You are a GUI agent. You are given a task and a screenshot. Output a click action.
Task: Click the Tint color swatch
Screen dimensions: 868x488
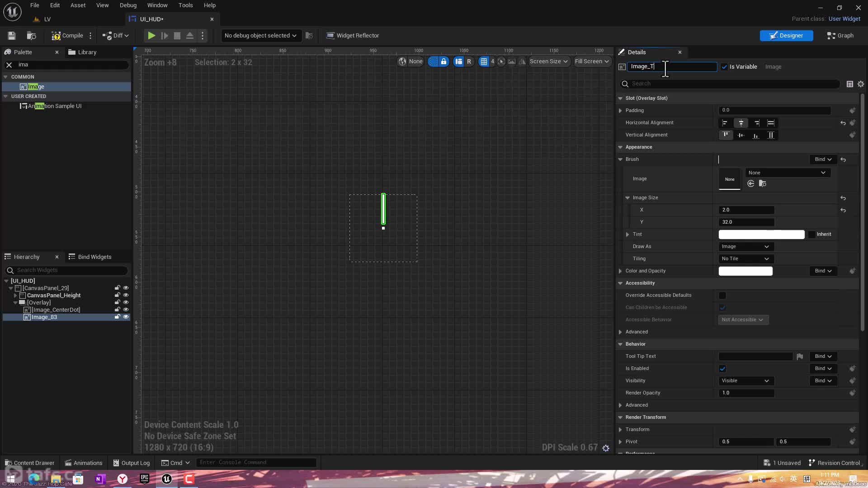point(762,235)
